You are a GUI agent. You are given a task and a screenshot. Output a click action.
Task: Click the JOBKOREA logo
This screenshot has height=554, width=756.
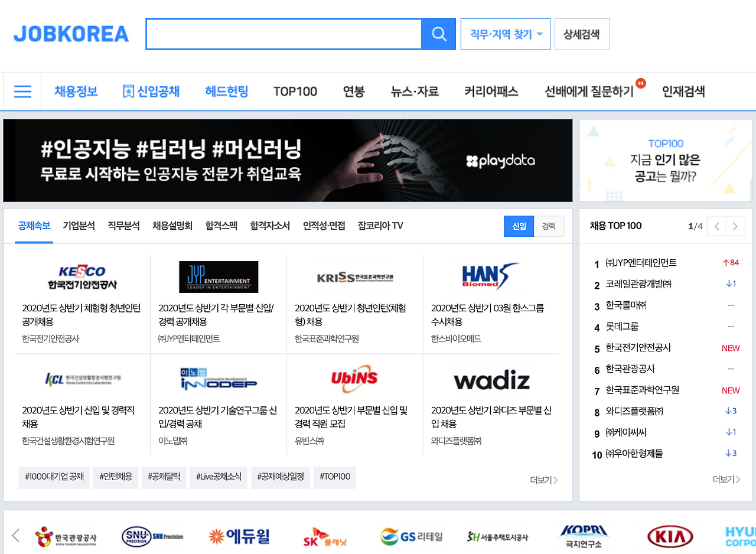point(71,34)
